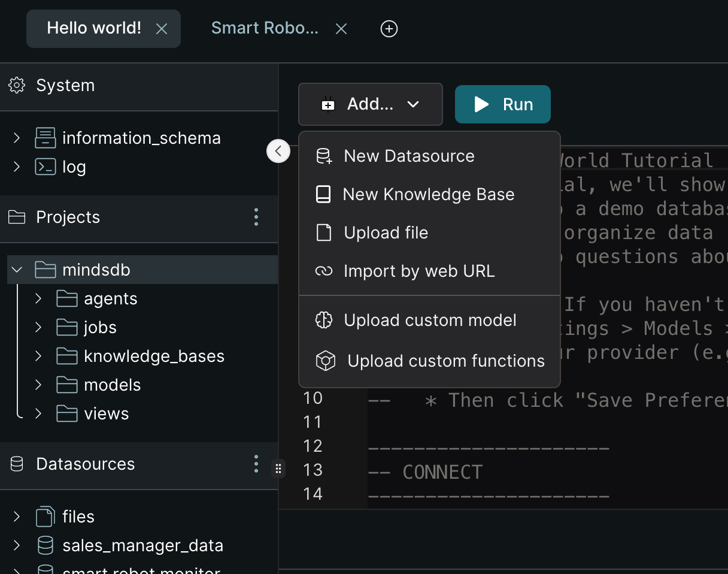Click the System settings gear icon
Viewport: 728px width, 574px height.
tap(16, 85)
